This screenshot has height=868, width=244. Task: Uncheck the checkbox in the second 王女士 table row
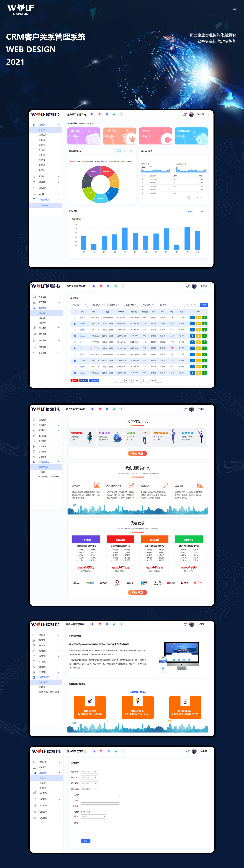point(75,324)
